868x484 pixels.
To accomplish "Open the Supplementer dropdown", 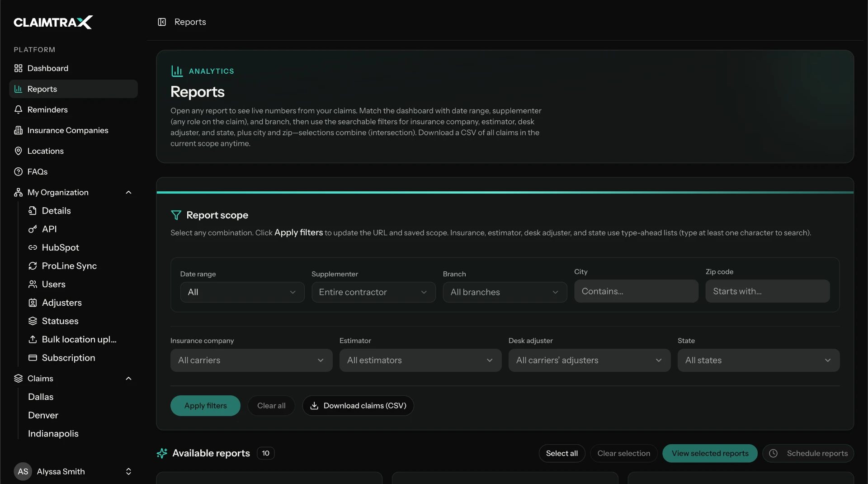I will [x=373, y=292].
